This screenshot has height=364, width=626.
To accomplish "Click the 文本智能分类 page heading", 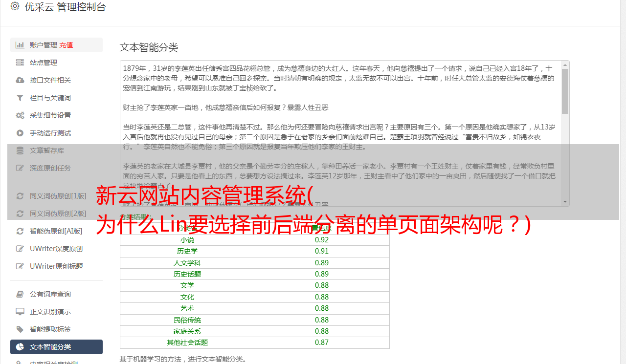I will pyautogui.click(x=149, y=47).
